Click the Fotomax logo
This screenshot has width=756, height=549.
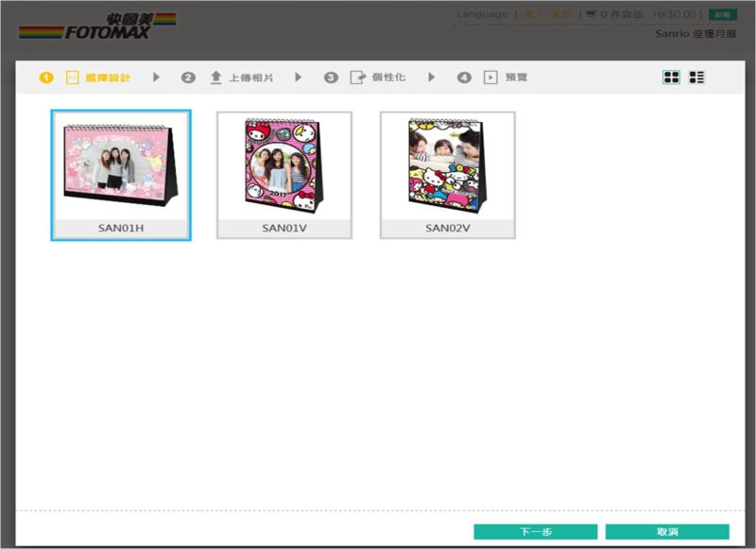coord(97,26)
